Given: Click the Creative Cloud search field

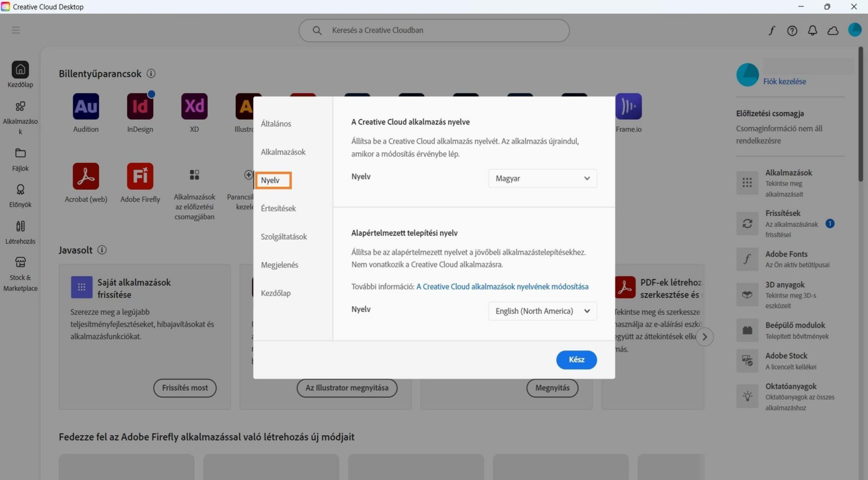Looking at the screenshot, I should (x=434, y=30).
